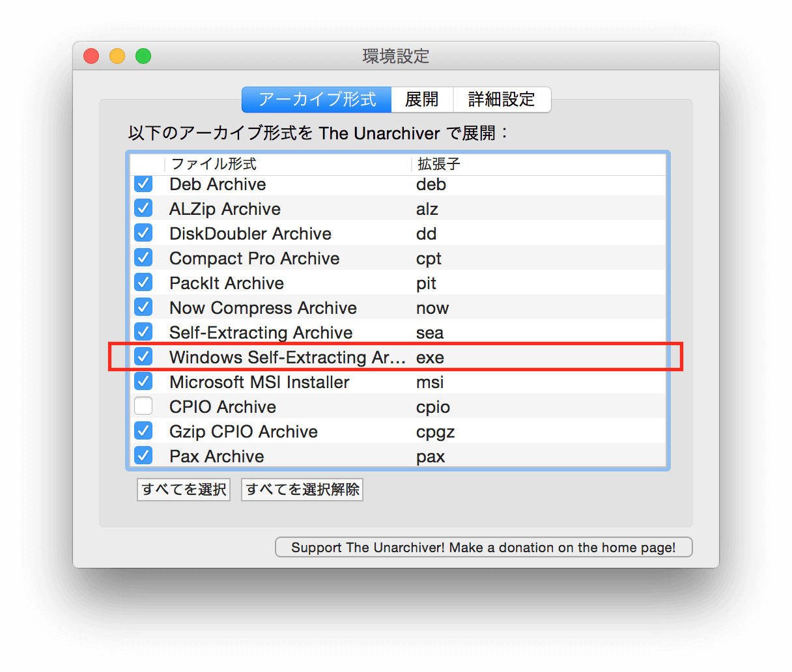Click Support The Unarchiver donation button
The width and height of the screenshot is (792, 672).
click(x=483, y=547)
